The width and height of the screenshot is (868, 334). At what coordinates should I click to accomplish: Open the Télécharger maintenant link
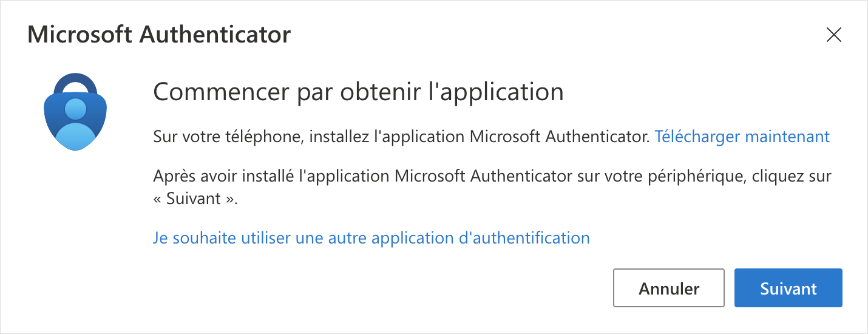(742, 137)
